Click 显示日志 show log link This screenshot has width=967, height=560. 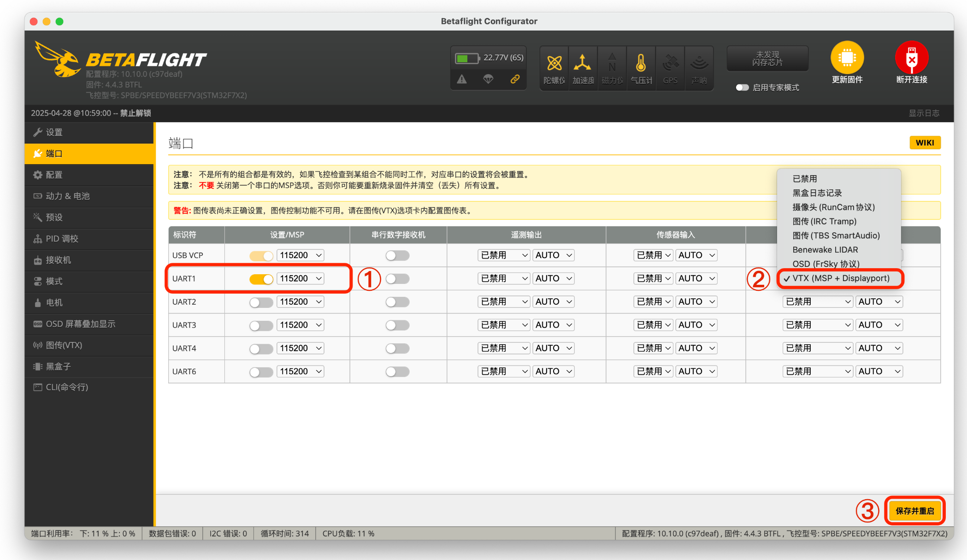pos(924,113)
